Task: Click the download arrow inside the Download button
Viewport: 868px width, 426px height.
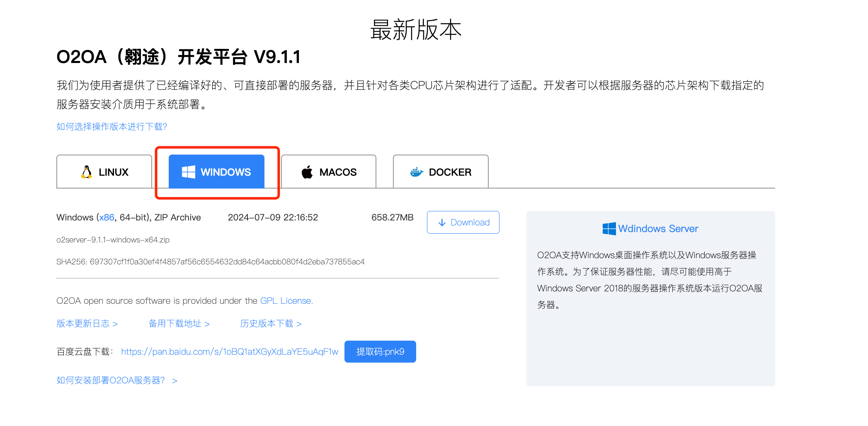Action: pyautogui.click(x=442, y=222)
